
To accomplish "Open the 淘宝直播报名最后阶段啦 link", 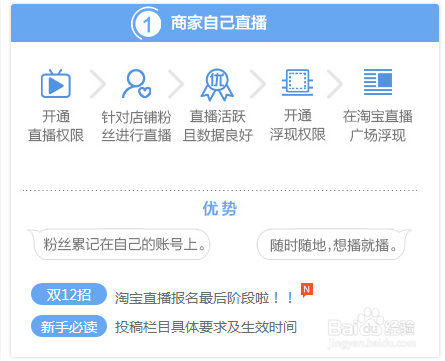I will [x=204, y=298].
